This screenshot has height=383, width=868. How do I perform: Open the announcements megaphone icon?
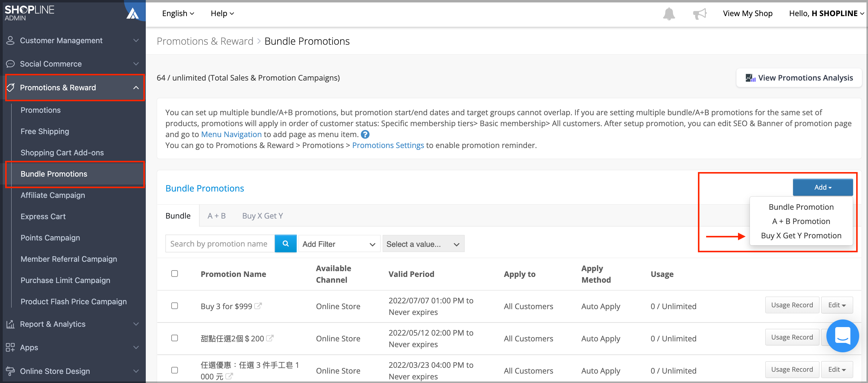[699, 14]
